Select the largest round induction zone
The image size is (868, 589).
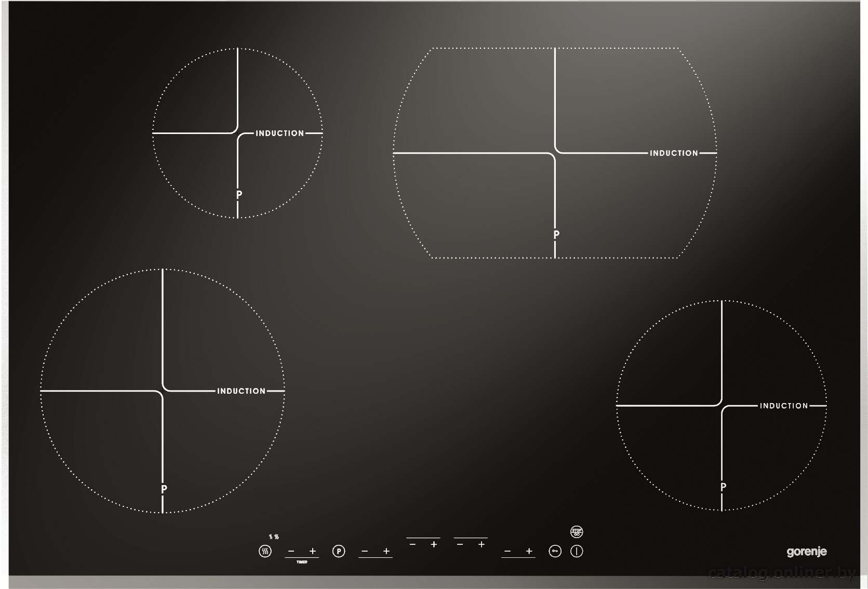[x=163, y=391]
